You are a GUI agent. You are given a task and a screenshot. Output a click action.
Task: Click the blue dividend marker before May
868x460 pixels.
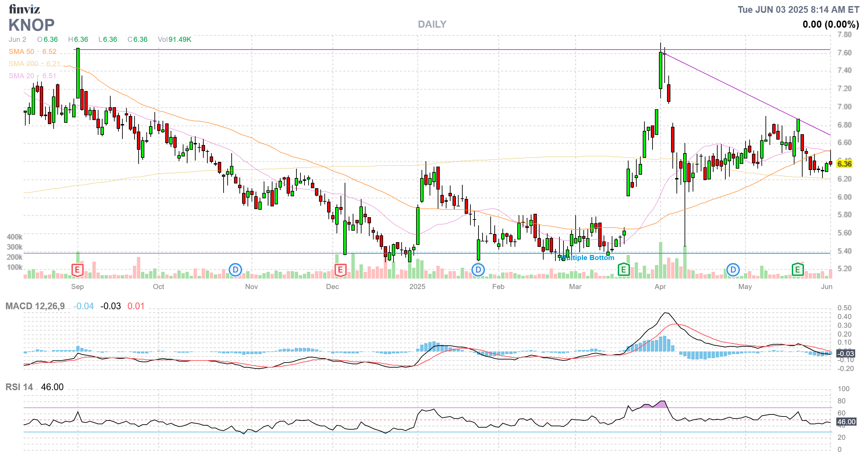point(733,269)
